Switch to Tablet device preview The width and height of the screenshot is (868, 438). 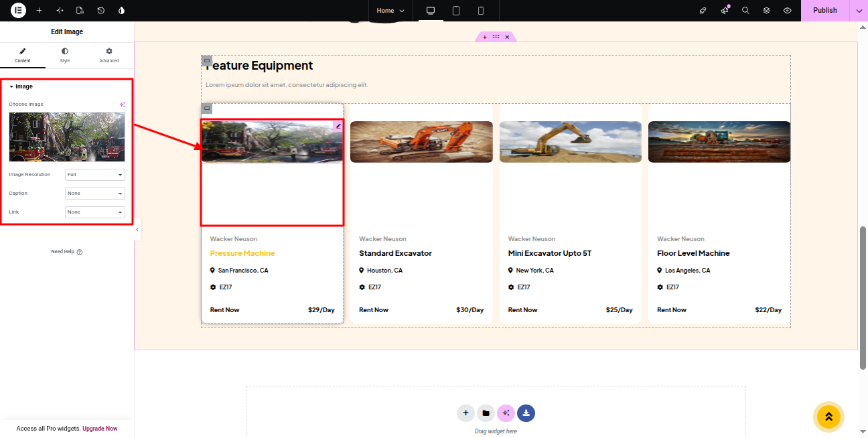coord(456,11)
